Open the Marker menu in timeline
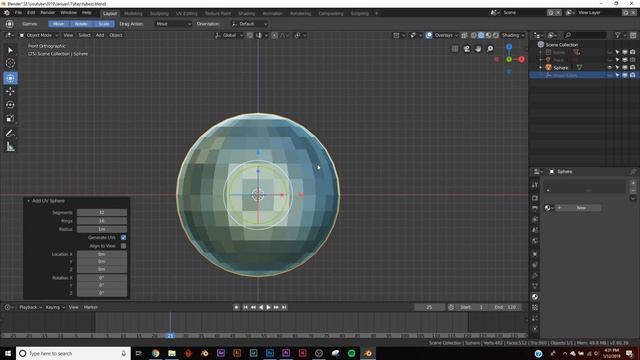 (x=91, y=307)
